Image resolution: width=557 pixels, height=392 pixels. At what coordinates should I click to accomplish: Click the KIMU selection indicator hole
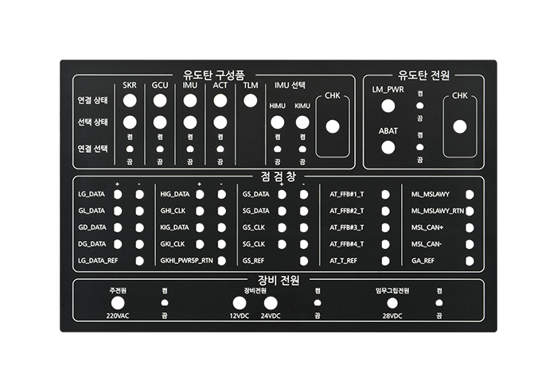pos(302,122)
